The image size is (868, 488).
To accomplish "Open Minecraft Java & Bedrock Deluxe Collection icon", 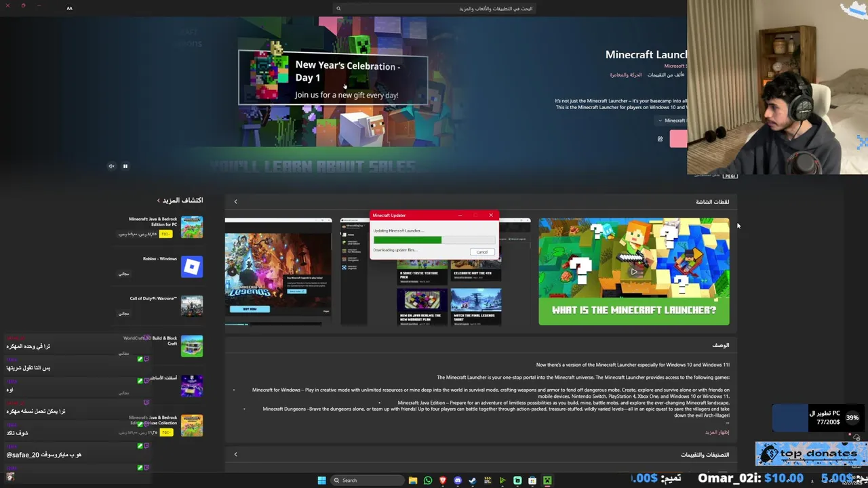I will click(x=192, y=425).
